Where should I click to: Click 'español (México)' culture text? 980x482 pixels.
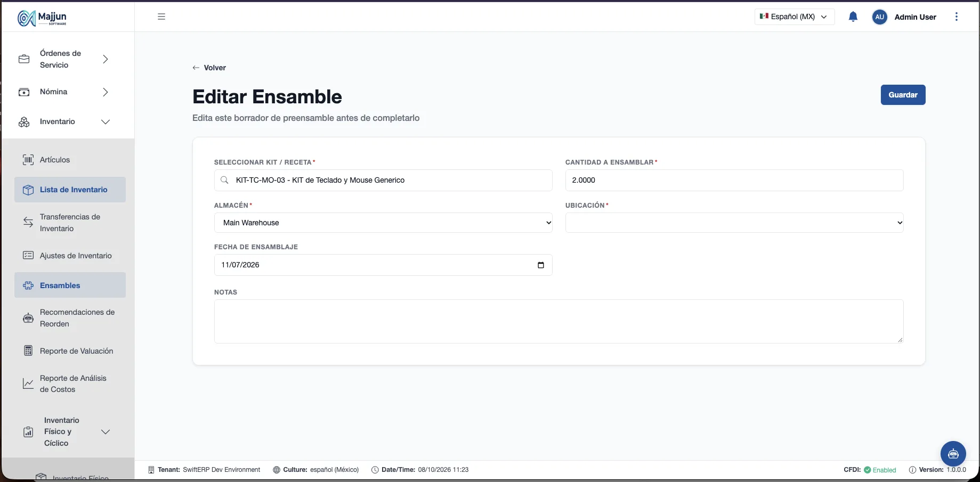click(335, 470)
